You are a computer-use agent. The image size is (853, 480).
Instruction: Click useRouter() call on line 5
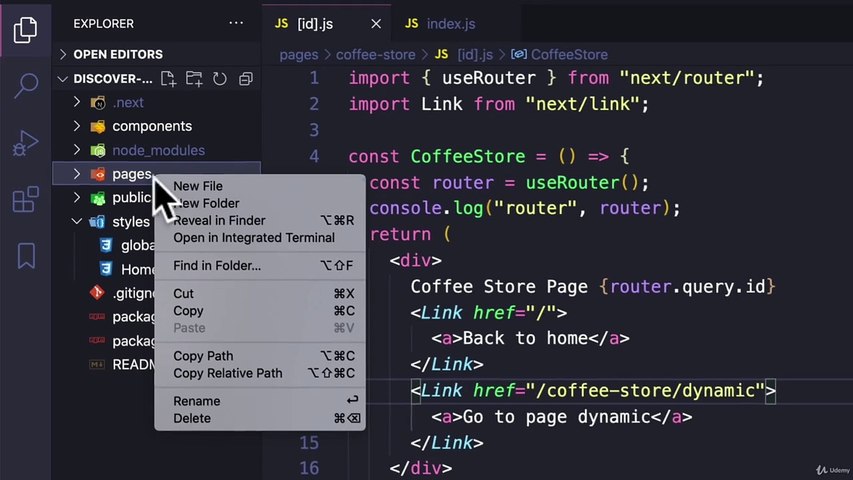click(x=582, y=182)
